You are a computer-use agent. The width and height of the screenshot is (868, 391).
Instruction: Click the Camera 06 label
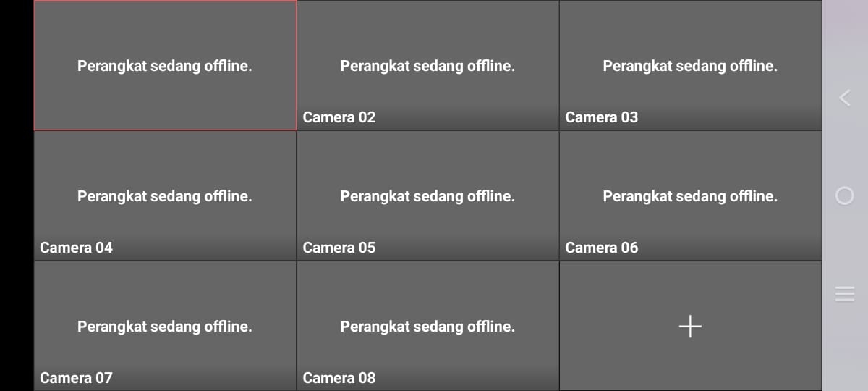click(602, 248)
